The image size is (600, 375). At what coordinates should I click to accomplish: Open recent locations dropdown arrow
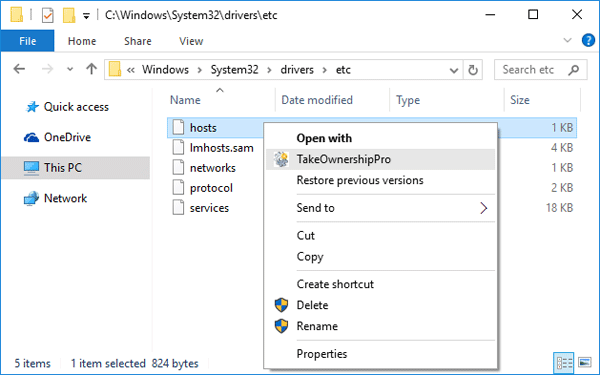(x=70, y=69)
